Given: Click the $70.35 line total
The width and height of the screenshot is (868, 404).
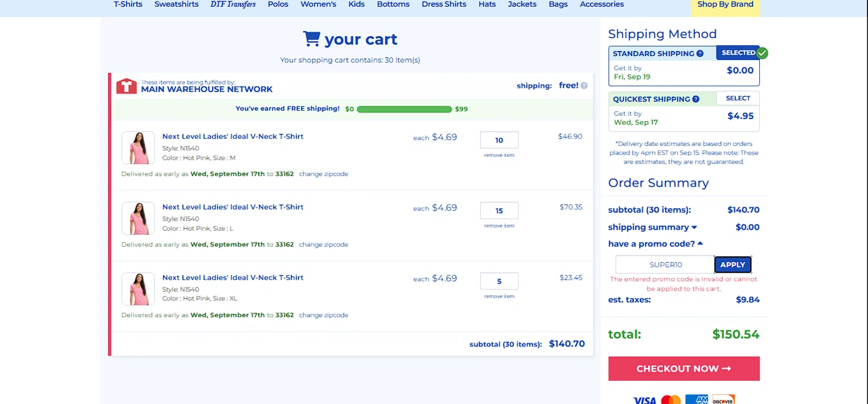Looking at the screenshot, I should [x=571, y=207].
